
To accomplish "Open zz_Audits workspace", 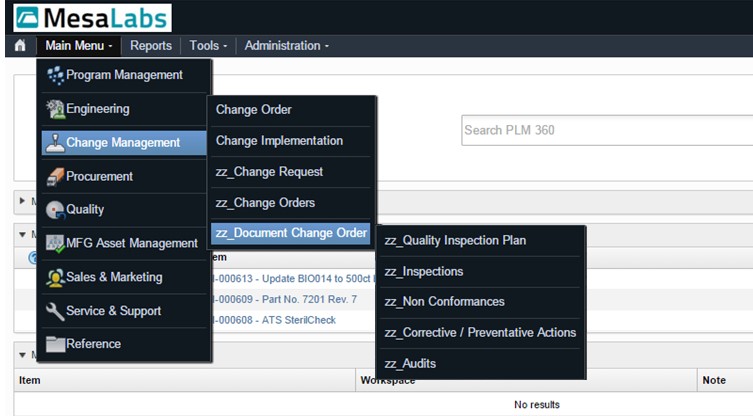I will tap(480, 364).
